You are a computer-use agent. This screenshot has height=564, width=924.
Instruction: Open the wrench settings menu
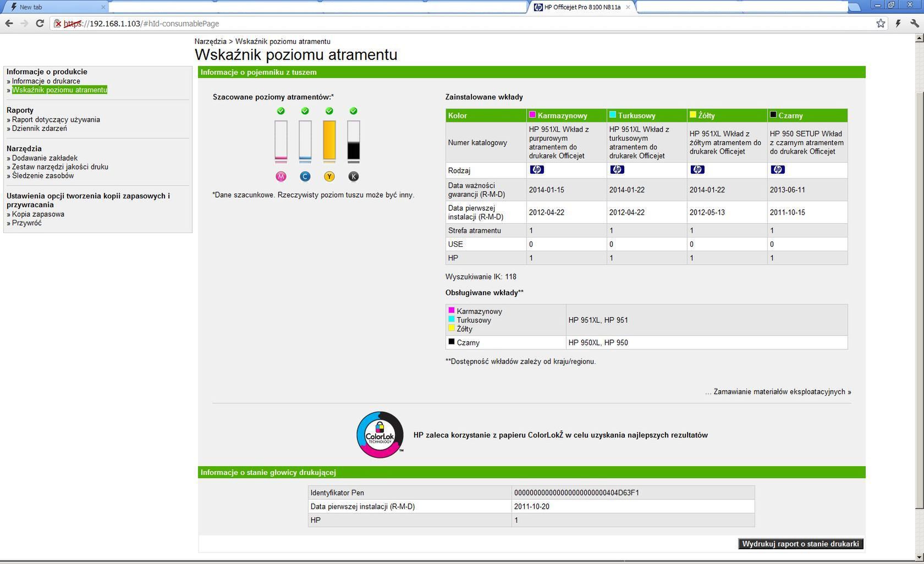[915, 23]
